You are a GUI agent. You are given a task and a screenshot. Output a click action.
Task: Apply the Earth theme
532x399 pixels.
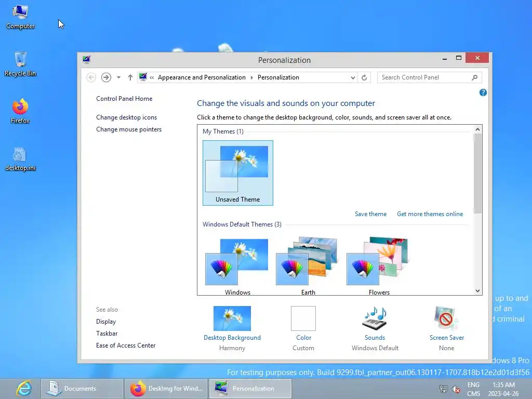tap(308, 265)
